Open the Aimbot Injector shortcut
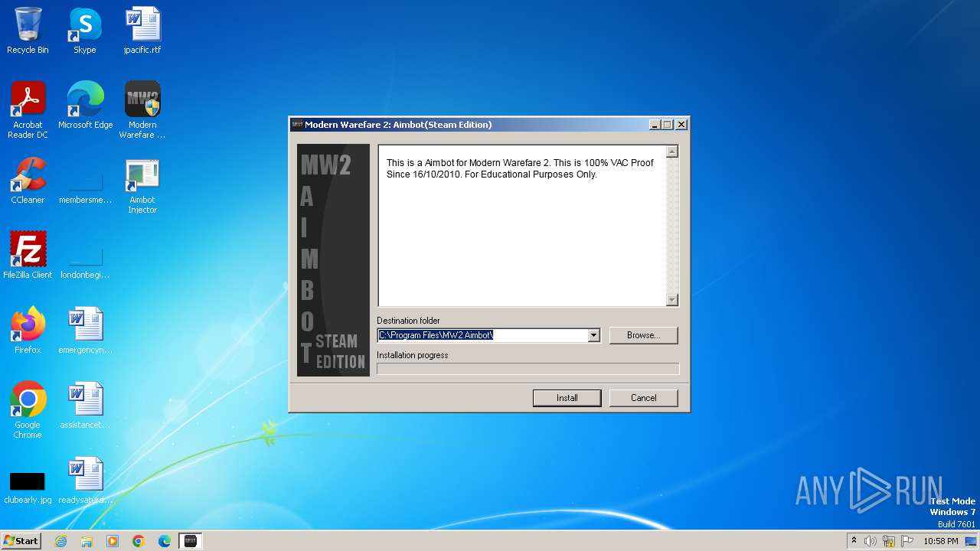This screenshot has width=980, height=551. click(142, 185)
